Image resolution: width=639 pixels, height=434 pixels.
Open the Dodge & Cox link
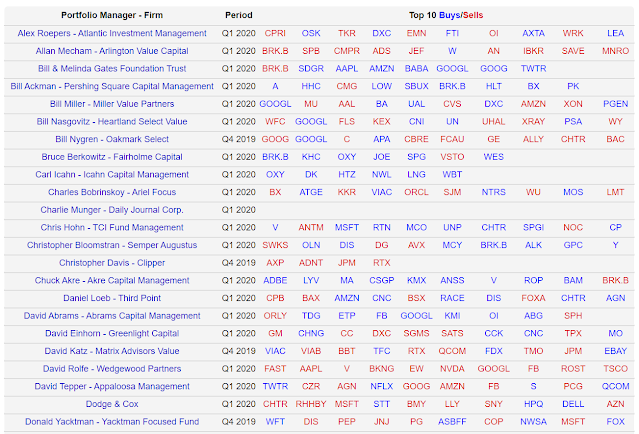point(112,404)
